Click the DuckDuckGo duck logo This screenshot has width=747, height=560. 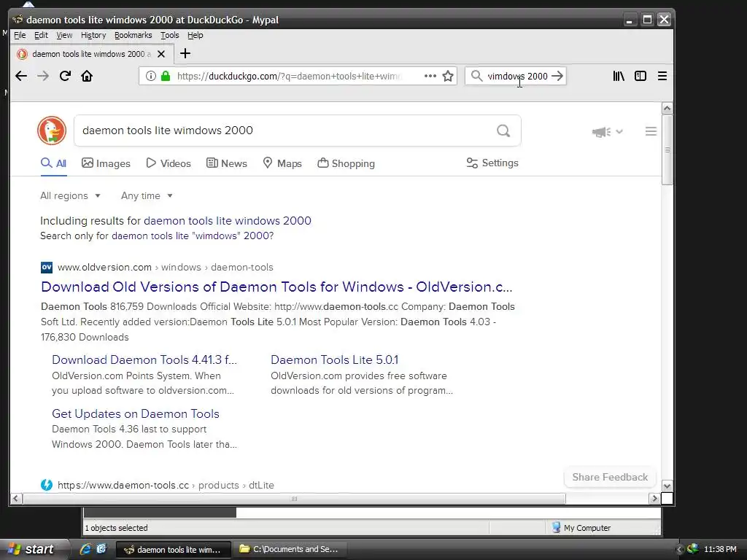[52, 131]
